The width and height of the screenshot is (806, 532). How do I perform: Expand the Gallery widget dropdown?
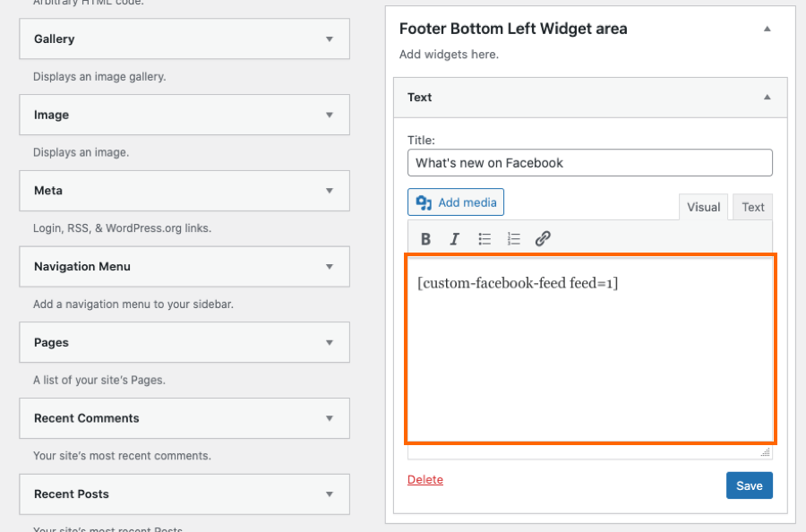pyautogui.click(x=330, y=39)
